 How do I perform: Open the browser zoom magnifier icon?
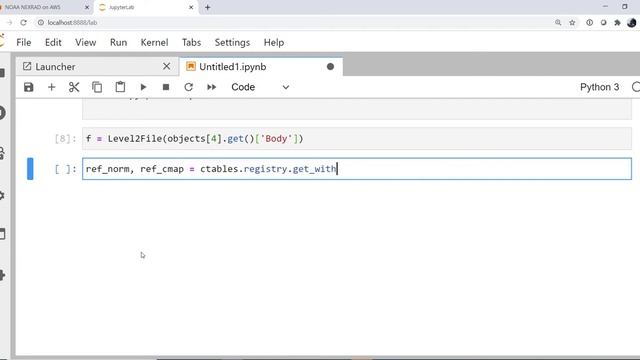[x=558, y=23]
